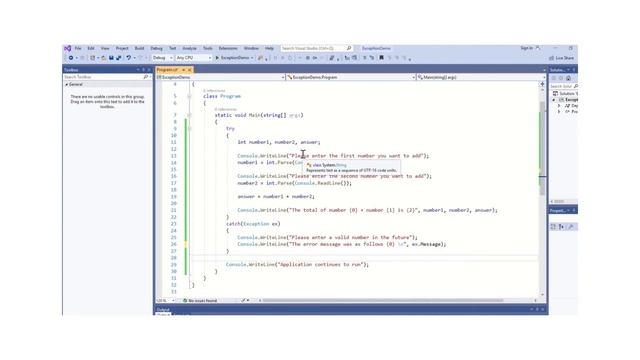Open the Extensions menu
This screenshot has width=640, height=360.
coord(228,48)
